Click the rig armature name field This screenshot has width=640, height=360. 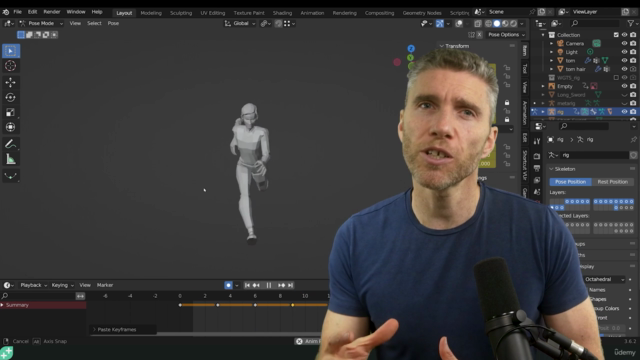[595, 156]
